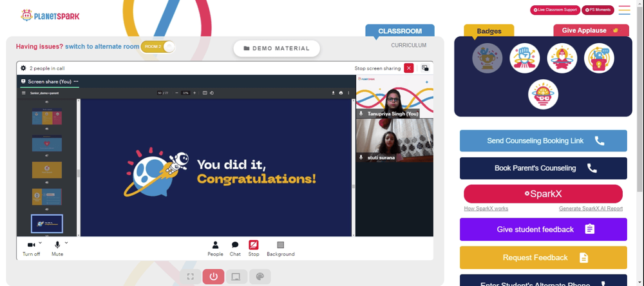This screenshot has width=644, height=286.
Task: Print the PDF using the printer icon
Action: click(341, 93)
